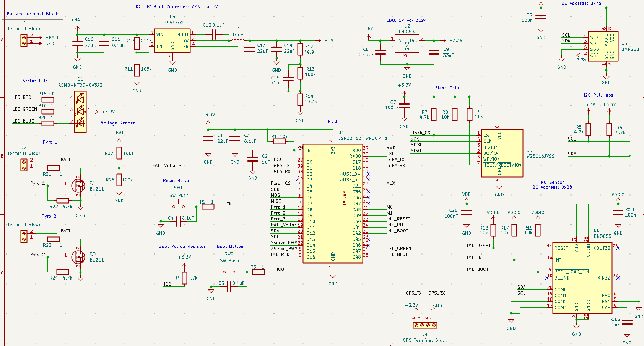Select the J4 GPS Terminal Block connector
This screenshot has width=644, height=346.
pos(424,325)
